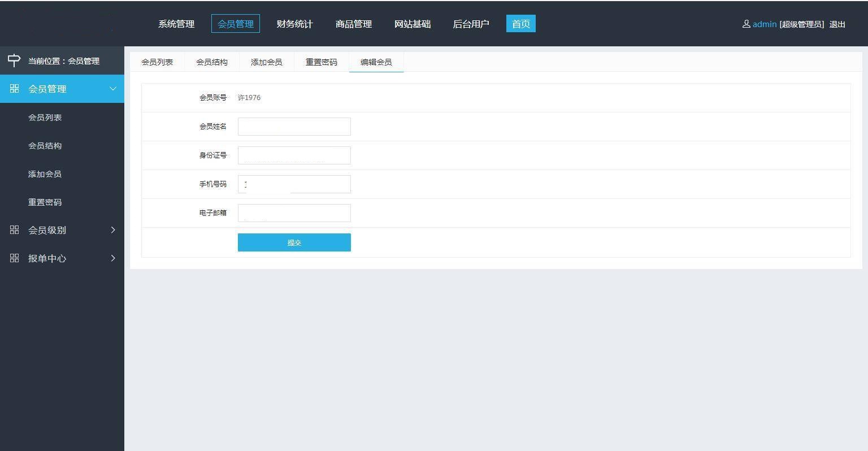This screenshot has height=451, width=868.
Task: Click the user profile icon beside admin
Action: 746,24
